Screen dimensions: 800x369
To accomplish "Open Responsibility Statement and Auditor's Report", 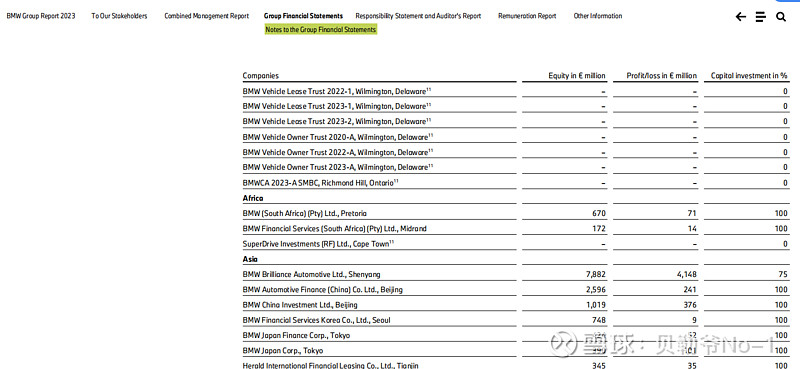I will coord(418,16).
